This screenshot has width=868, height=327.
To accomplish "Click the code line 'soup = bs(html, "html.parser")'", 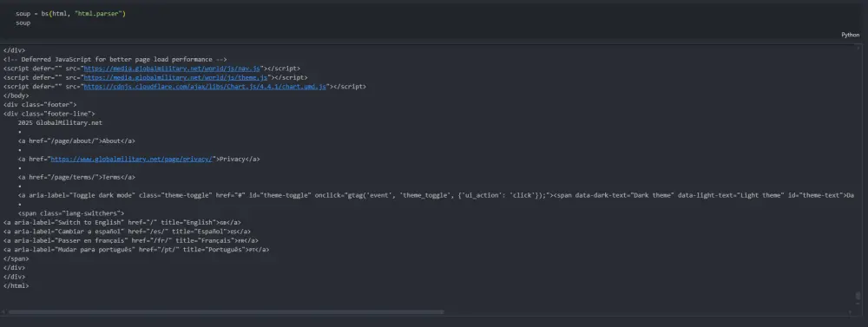I will click(71, 13).
